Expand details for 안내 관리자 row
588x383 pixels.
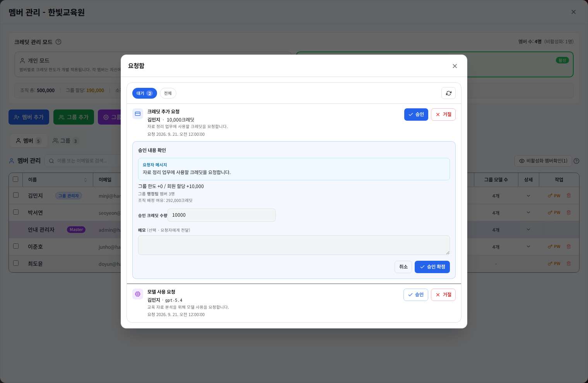coord(528,230)
